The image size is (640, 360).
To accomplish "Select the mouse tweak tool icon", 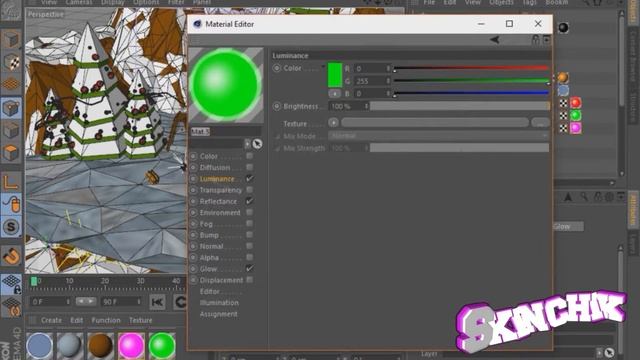I will coord(11,204).
